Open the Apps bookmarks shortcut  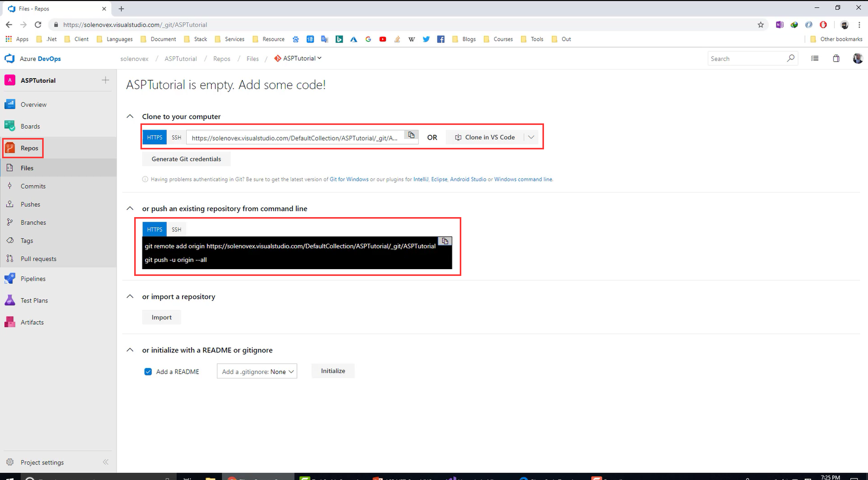(x=17, y=39)
